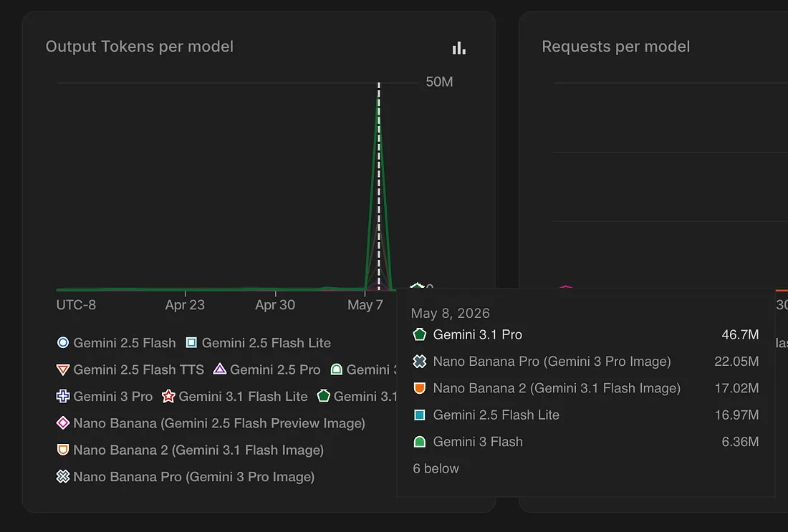Toggle the Gemini 2.5 Flash legend series
The image size is (788, 532).
116,342
